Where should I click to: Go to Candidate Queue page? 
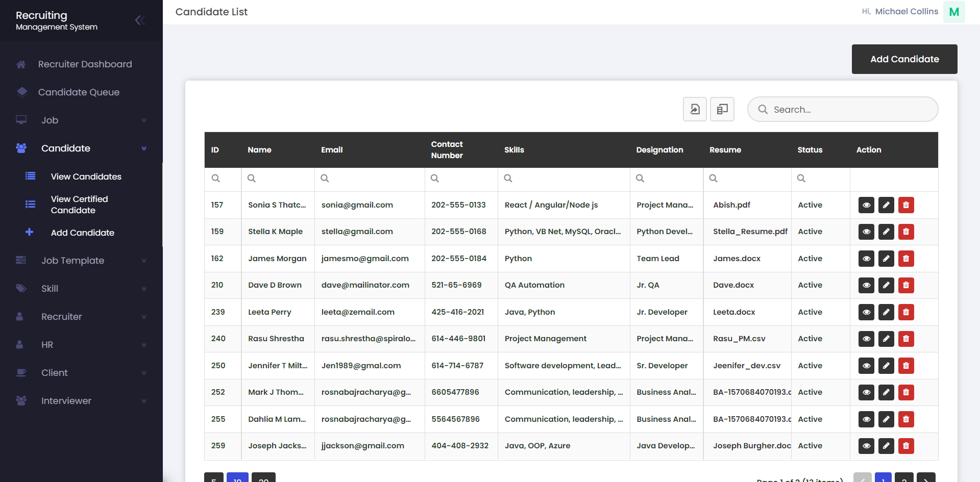79,92
